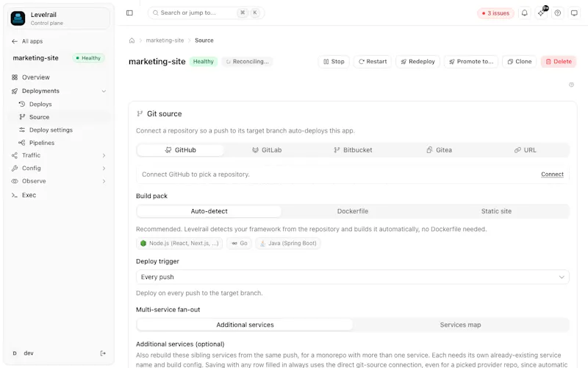Viewport: 588px width, 368px height.
Task: Expand the Observe section chevron
Action: (104, 181)
